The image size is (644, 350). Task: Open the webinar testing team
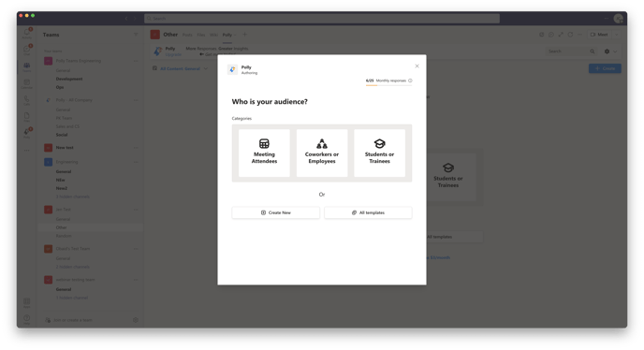coord(75,280)
